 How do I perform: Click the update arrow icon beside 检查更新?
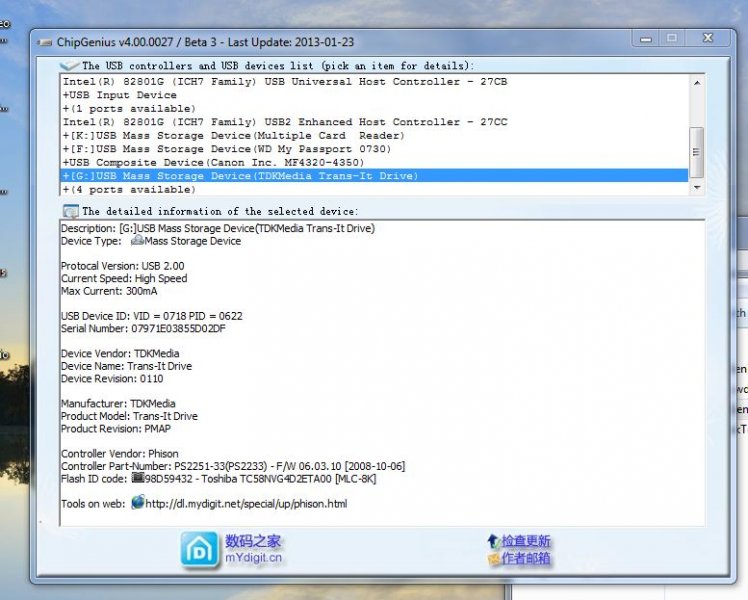[493, 541]
